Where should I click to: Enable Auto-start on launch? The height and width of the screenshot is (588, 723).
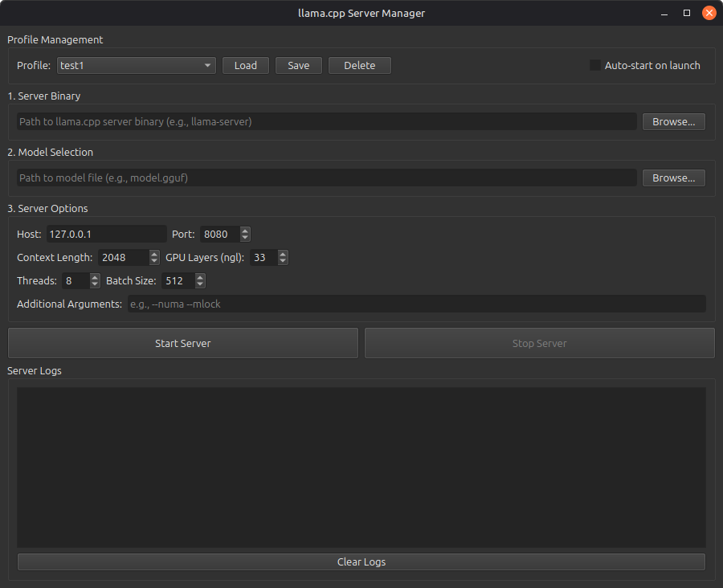tap(594, 65)
